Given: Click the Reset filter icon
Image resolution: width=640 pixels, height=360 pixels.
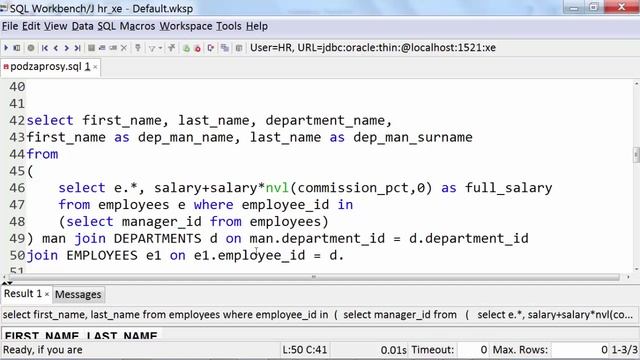Looking at the screenshot, I should coord(171,48).
